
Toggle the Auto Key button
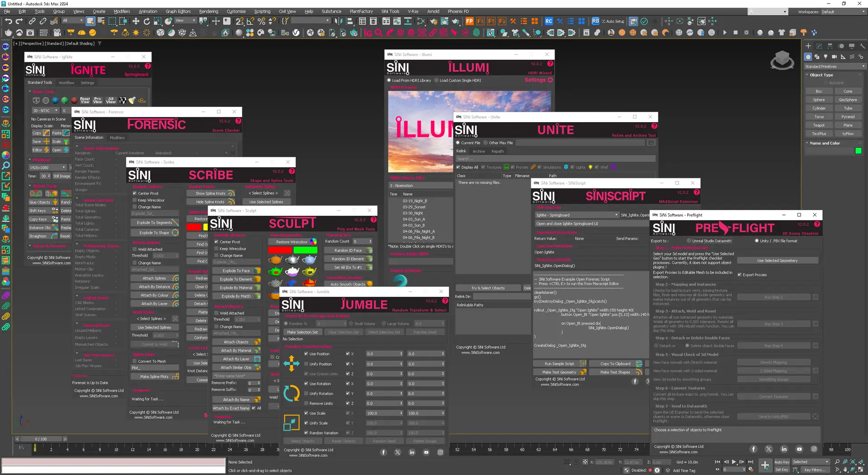pyautogui.click(x=782, y=462)
